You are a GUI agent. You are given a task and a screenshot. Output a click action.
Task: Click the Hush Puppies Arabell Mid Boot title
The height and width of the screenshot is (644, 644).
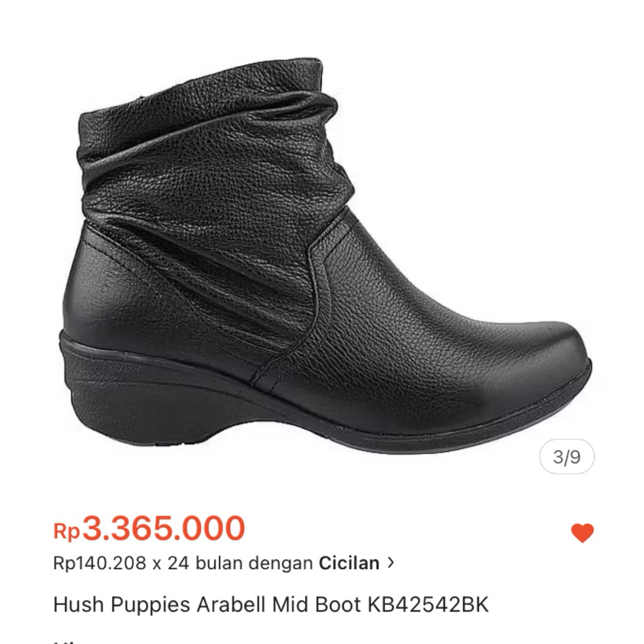pyautogui.click(x=271, y=604)
